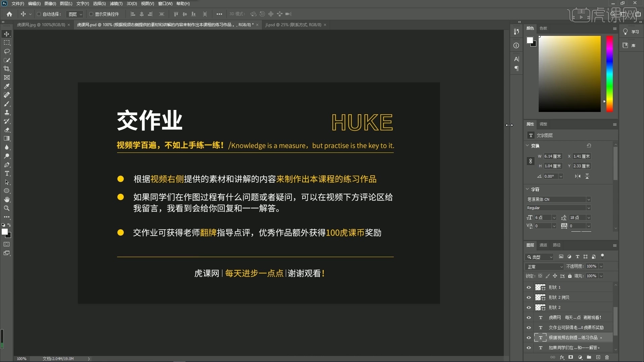
Task: Select the Quick Selection tool
Action: 7,60
